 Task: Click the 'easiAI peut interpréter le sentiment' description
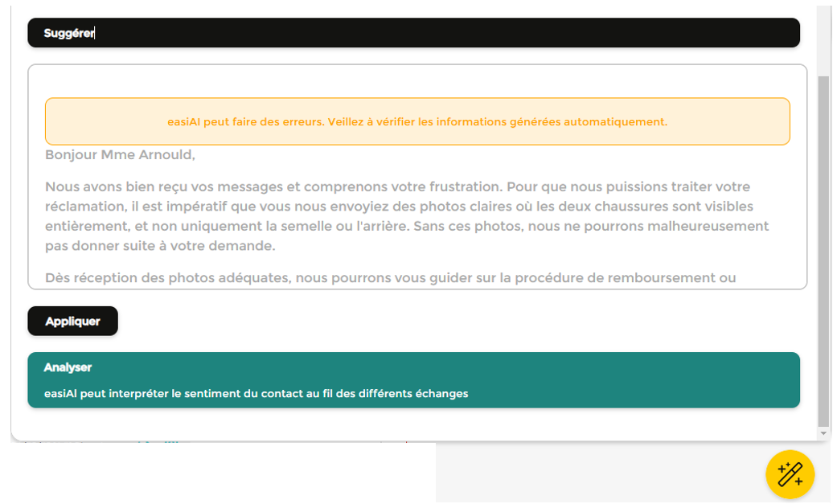(256, 394)
